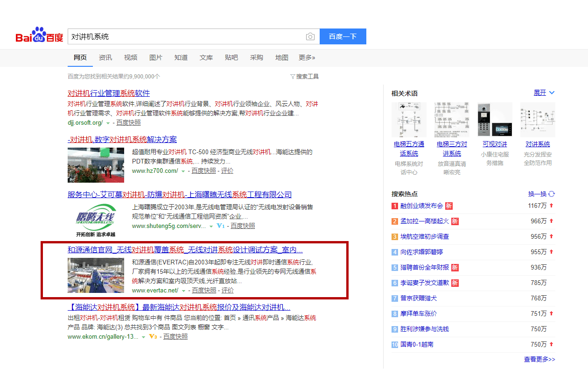The image size is (588, 384).
Task: Switch to the 知道 tab
Action: click(181, 57)
